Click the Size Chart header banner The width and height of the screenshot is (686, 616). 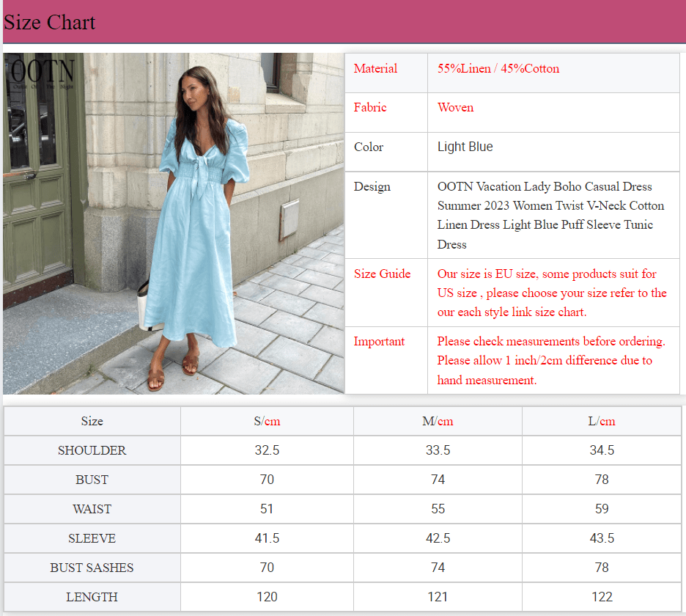343,22
